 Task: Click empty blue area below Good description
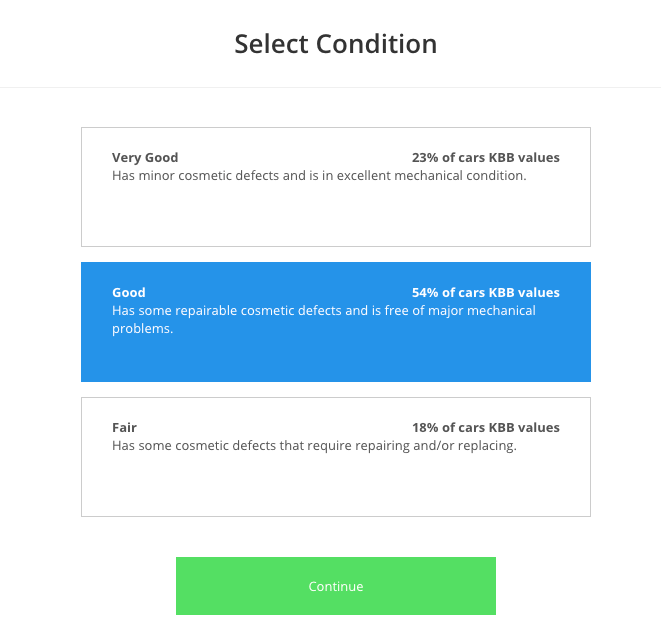(x=335, y=358)
